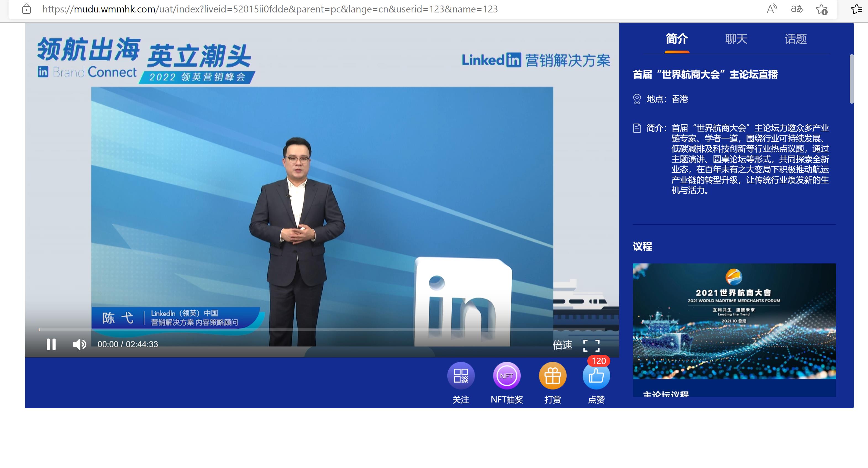Switch to the 聊天 chat tab

[x=736, y=39]
